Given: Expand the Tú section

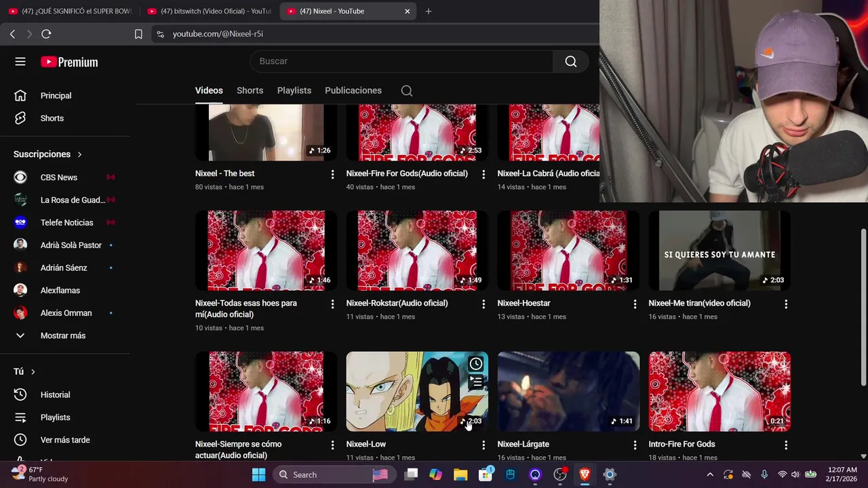Looking at the screenshot, I should (24, 371).
